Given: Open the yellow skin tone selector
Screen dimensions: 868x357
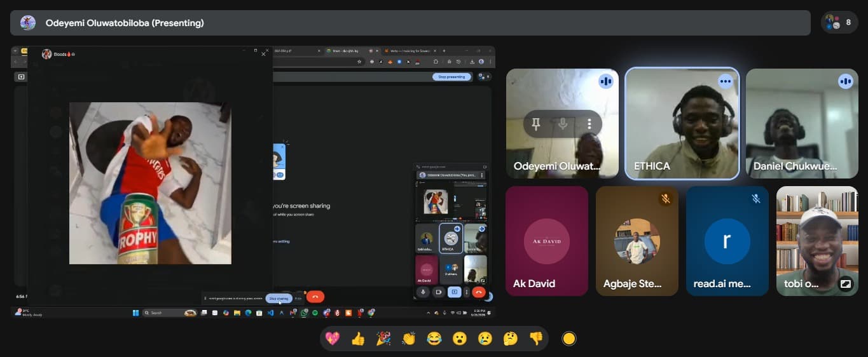Looking at the screenshot, I should click(x=569, y=339).
